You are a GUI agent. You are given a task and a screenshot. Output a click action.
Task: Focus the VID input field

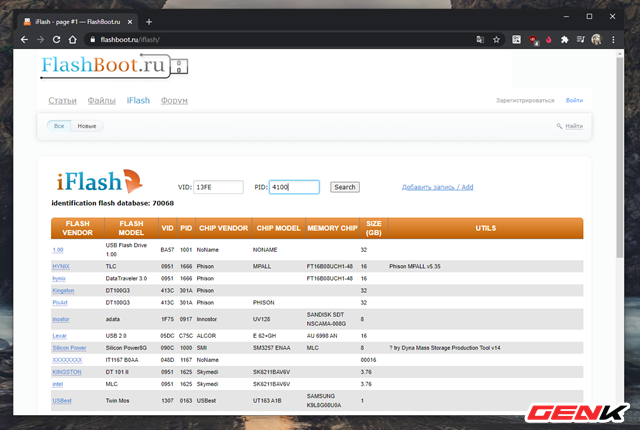click(x=218, y=187)
